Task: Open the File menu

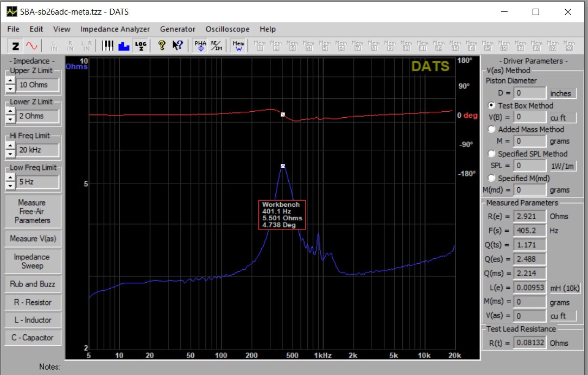Action: tap(13, 29)
